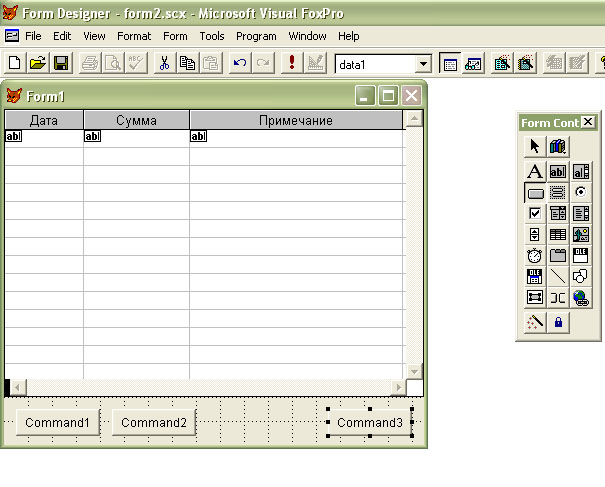
Task: Click the Command2 button on form
Action: pyautogui.click(x=155, y=423)
